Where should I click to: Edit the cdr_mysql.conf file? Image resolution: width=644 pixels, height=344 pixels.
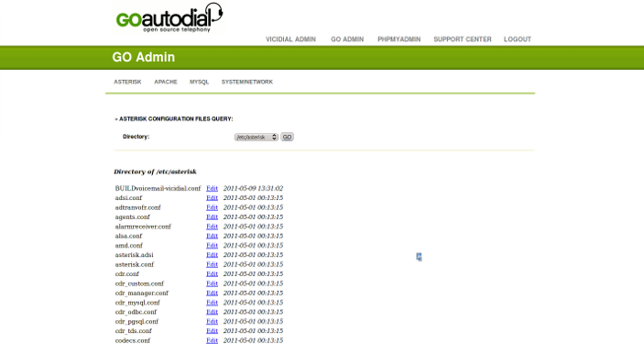click(212, 303)
